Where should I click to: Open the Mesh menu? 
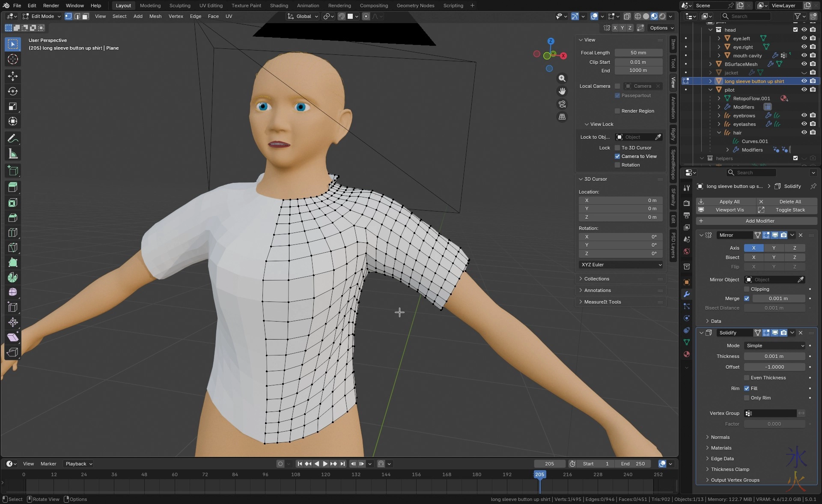click(155, 16)
